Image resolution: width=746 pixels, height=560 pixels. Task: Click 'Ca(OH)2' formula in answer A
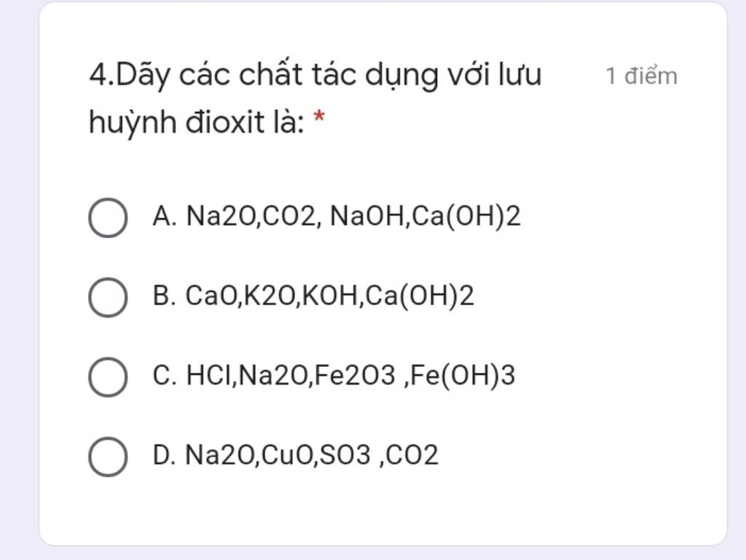pyautogui.click(x=466, y=216)
